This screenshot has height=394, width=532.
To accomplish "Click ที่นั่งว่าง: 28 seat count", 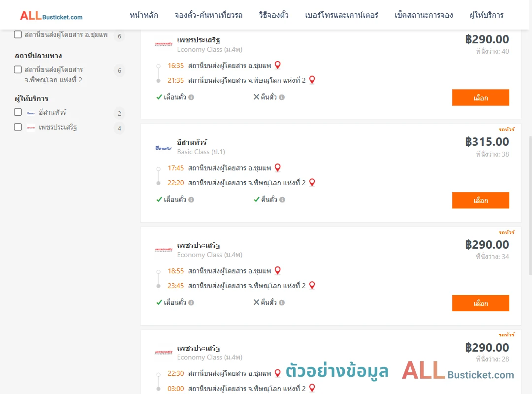I will (492, 359).
